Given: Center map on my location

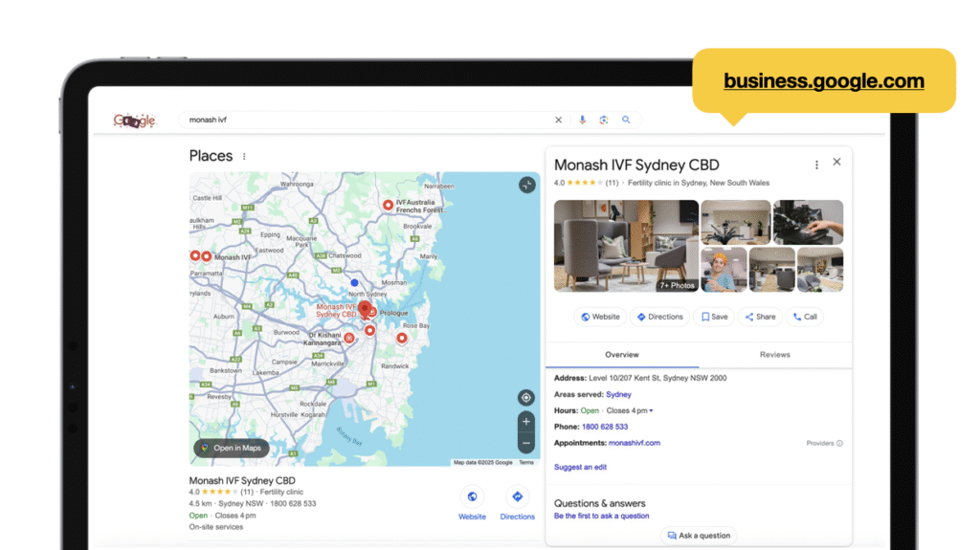Looking at the screenshot, I should [x=525, y=398].
